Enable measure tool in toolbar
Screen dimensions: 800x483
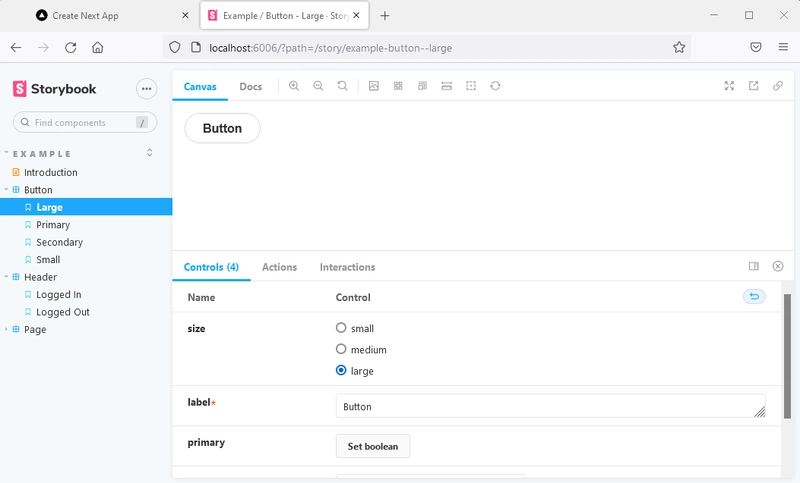coord(446,86)
